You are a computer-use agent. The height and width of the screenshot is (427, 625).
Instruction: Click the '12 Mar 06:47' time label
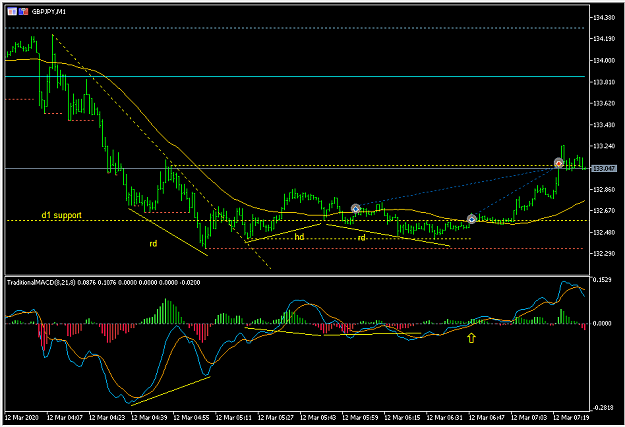pos(487,417)
